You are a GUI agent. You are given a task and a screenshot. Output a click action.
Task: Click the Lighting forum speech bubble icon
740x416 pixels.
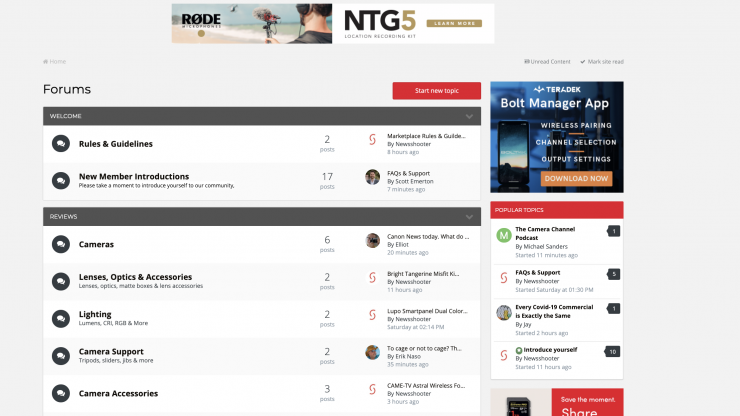(x=60, y=318)
